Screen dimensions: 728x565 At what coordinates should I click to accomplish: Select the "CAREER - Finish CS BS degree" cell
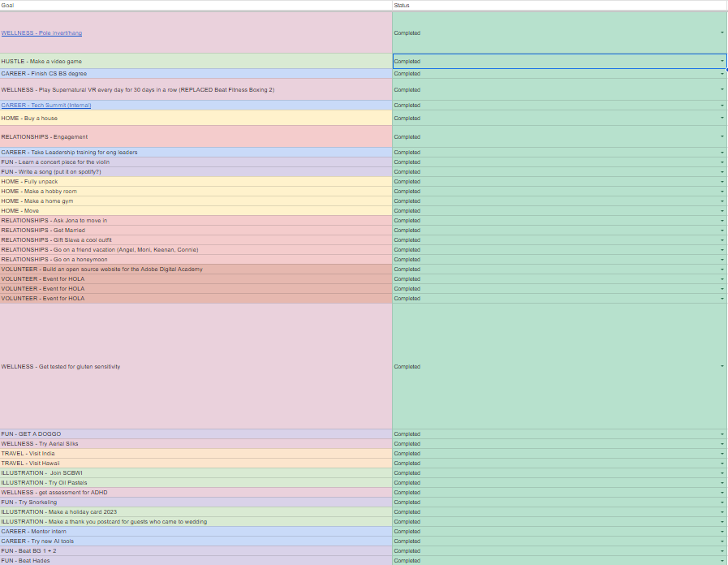pos(195,74)
